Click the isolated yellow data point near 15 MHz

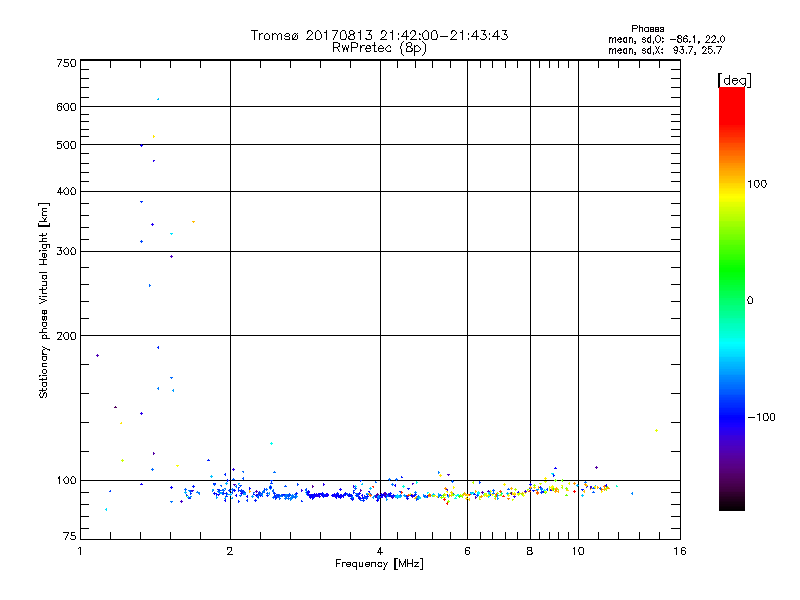coord(656,431)
